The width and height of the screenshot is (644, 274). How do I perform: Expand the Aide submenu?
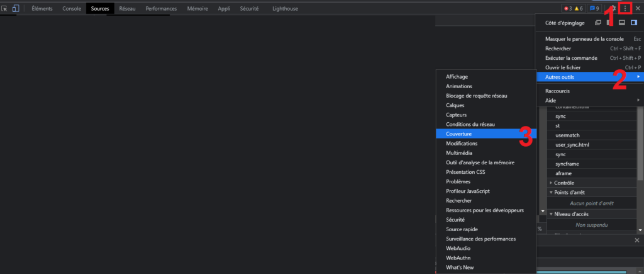click(589, 100)
